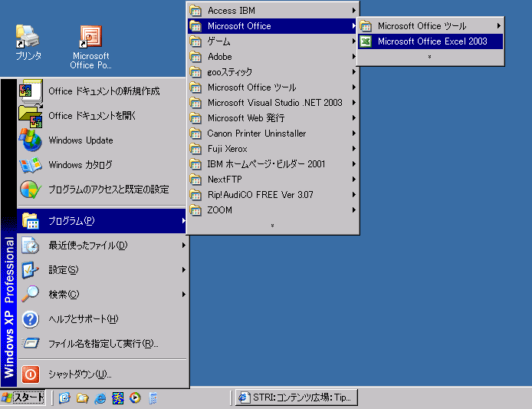532x409 pixels.
Task: Click the Open Office Document folder icon
Action: coord(31,116)
